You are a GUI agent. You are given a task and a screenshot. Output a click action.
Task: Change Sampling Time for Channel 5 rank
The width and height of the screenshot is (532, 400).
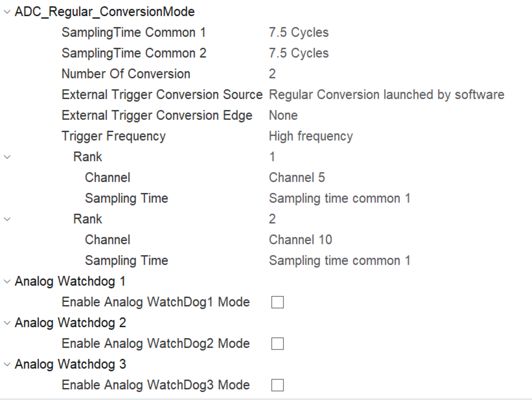pyautogui.click(x=339, y=199)
